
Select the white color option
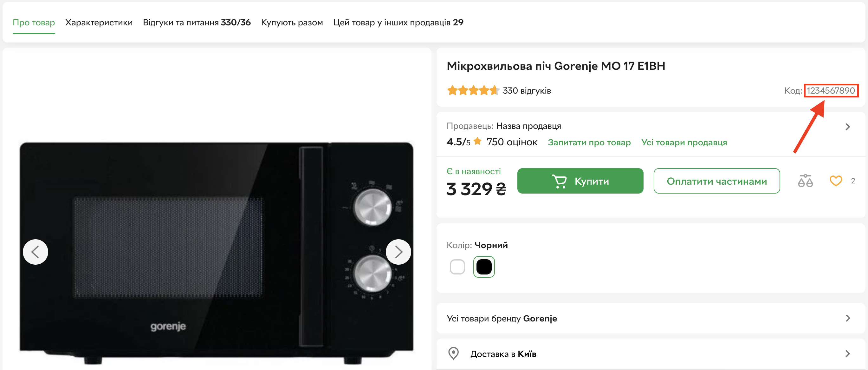point(457,267)
